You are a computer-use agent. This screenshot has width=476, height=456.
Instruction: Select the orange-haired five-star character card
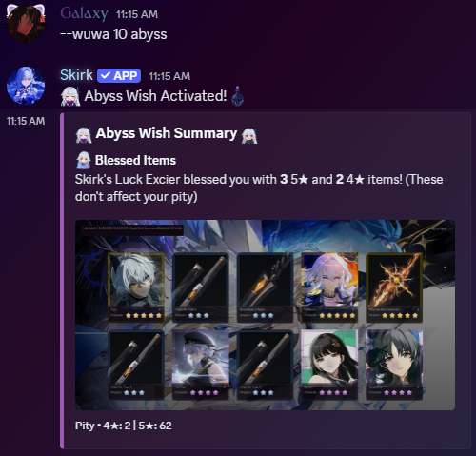(329, 287)
